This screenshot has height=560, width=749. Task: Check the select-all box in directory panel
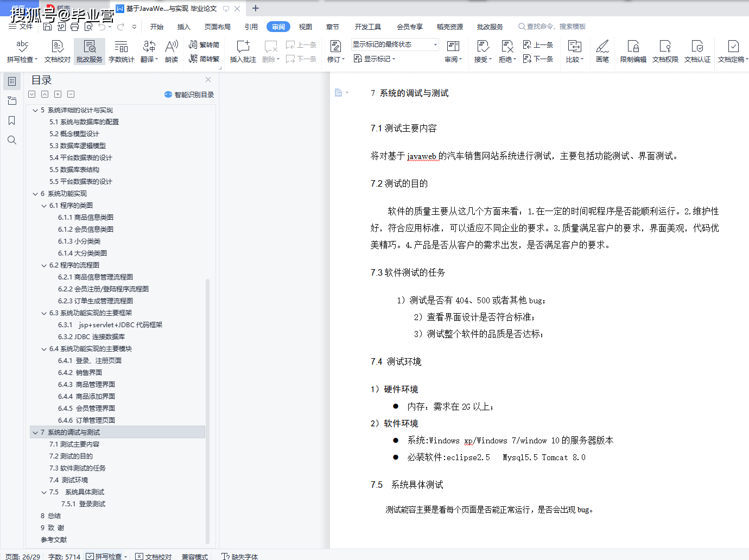click(x=31, y=94)
